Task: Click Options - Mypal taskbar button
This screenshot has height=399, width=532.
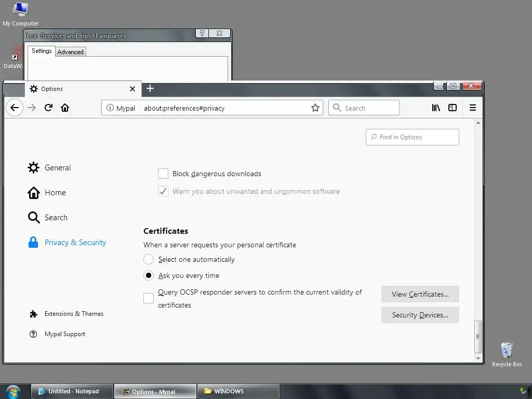Action: coord(155,391)
